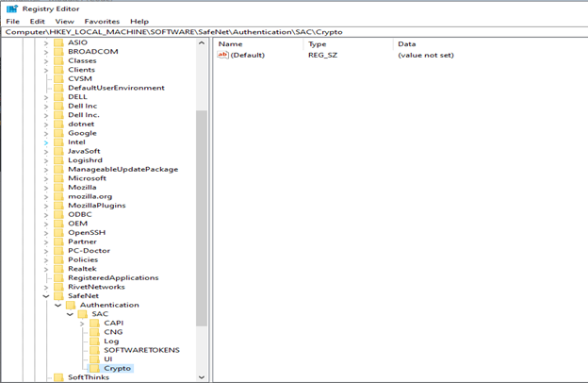Click the (value not set) data cell
The height and width of the screenshot is (383, 588).
click(x=426, y=56)
